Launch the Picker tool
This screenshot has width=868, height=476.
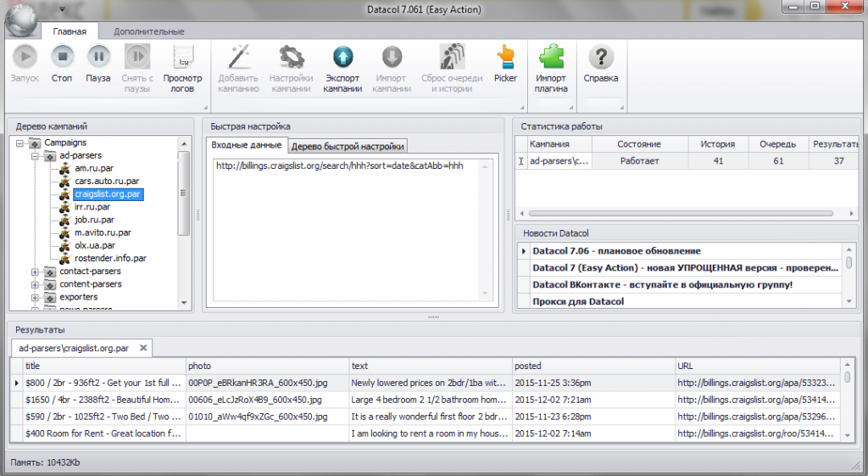[505, 58]
